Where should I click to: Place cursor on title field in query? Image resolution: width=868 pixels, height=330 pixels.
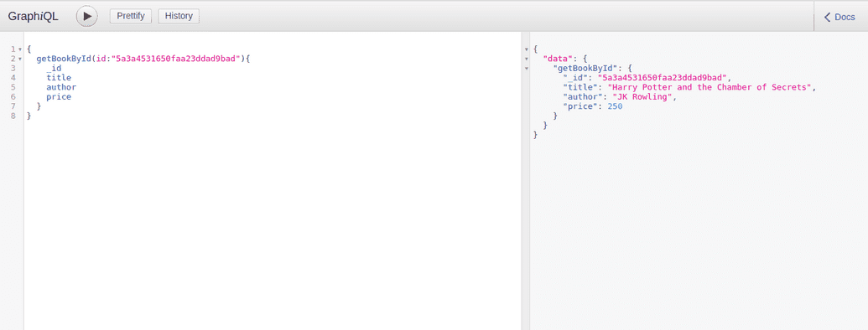(59, 77)
